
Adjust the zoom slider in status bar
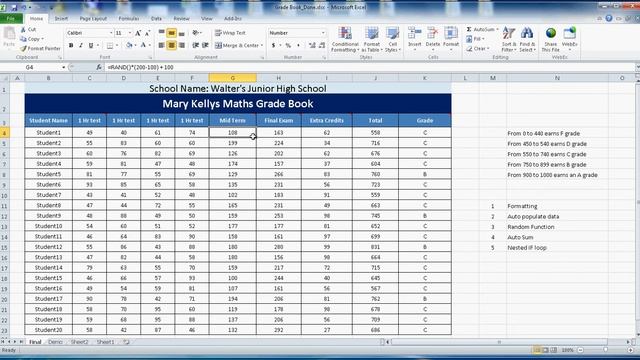click(605, 350)
